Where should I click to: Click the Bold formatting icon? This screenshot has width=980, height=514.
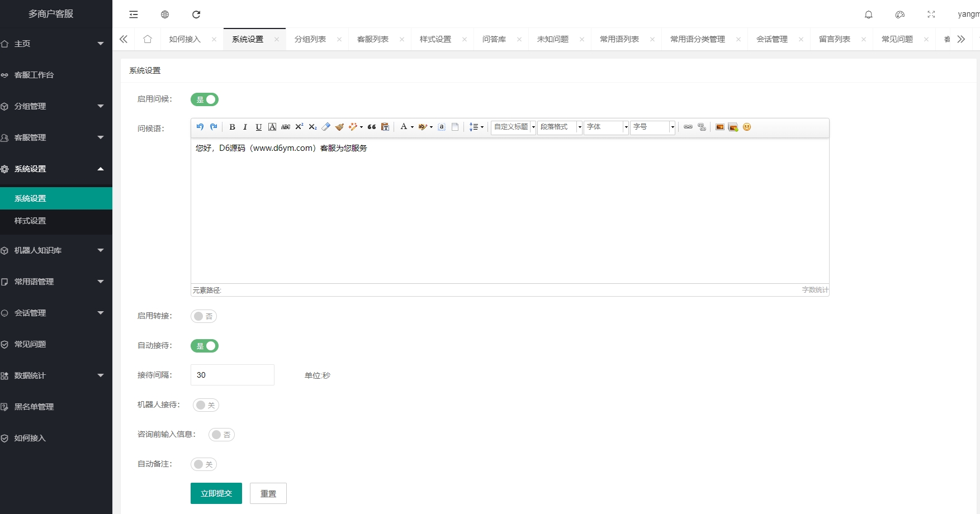tap(232, 127)
